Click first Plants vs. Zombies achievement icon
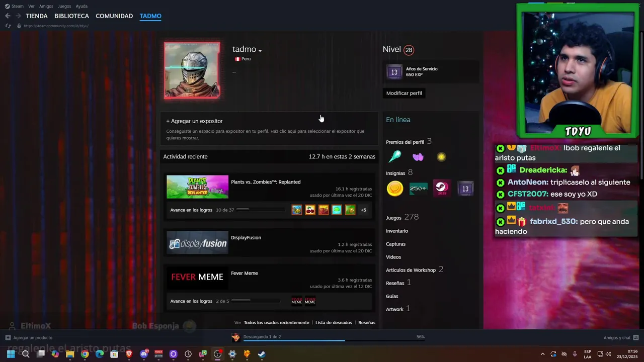 [297, 210]
